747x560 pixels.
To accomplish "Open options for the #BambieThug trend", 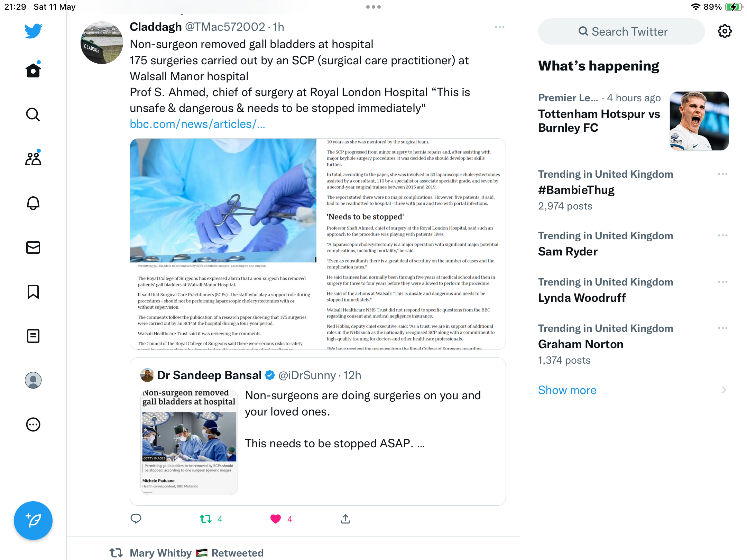I will [x=723, y=174].
